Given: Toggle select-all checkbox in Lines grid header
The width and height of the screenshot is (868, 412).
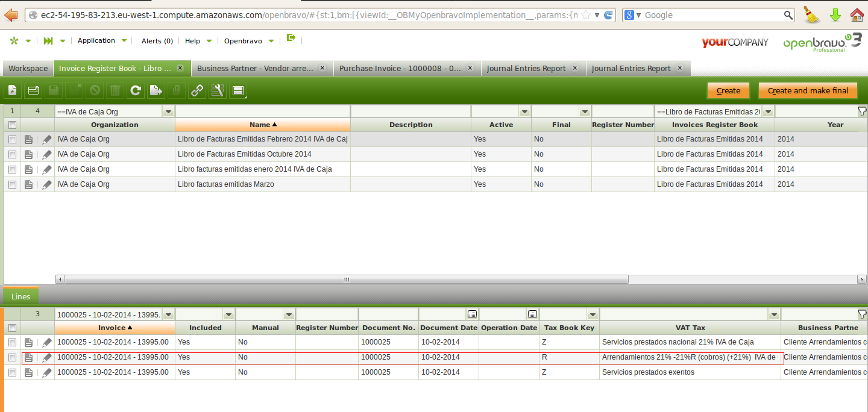Looking at the screenshot, I should point(12,328).
